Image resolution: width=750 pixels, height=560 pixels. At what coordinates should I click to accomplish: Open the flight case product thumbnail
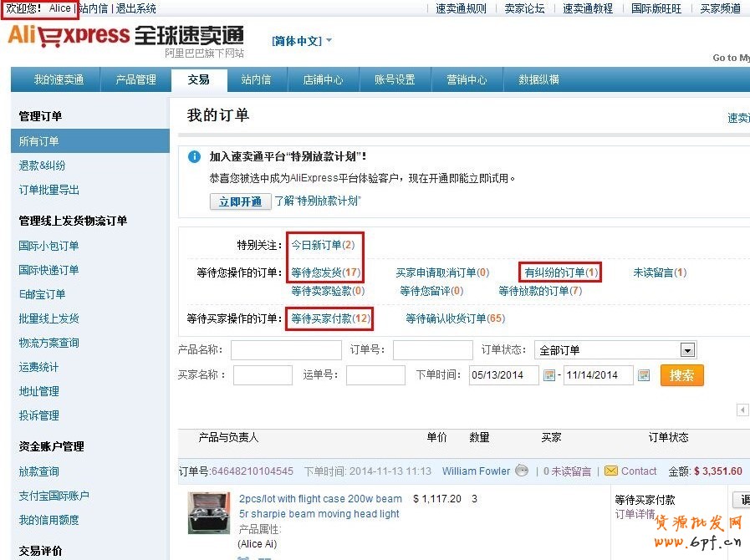click(208, 513)
